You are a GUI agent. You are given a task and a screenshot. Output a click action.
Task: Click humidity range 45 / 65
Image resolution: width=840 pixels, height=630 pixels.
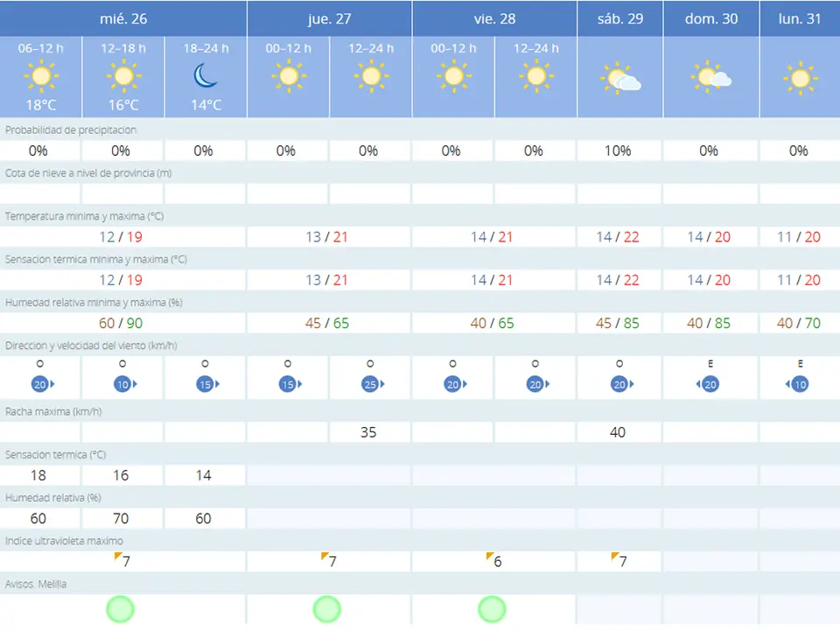[326, 323]
